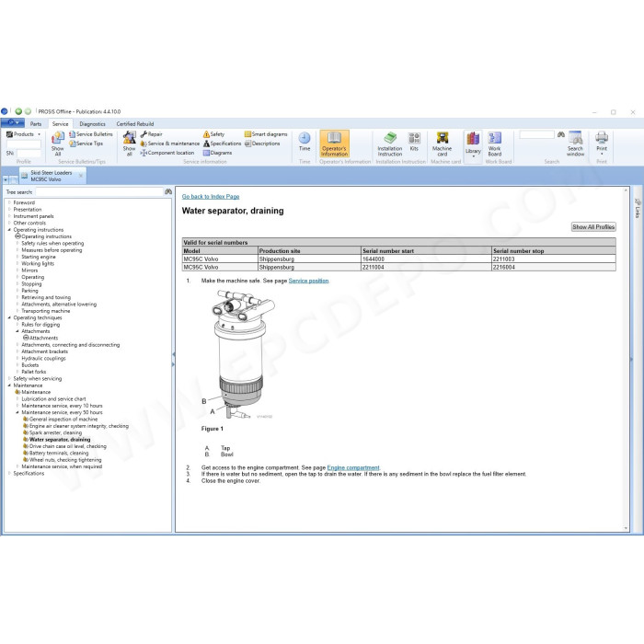Open Installation Instruction

coord(390,144)
